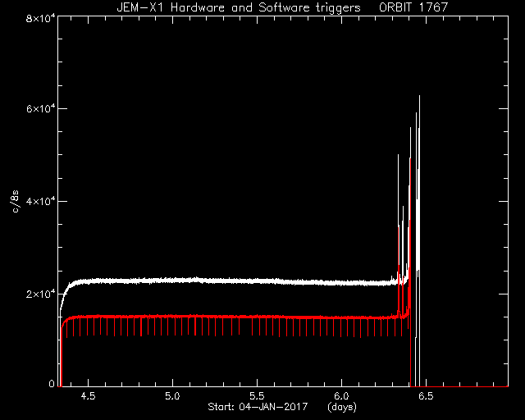Click the red flat zero line after 6.5
This screenshot has width=525, height=420.
pyautogui.click(x=465, y=386)
